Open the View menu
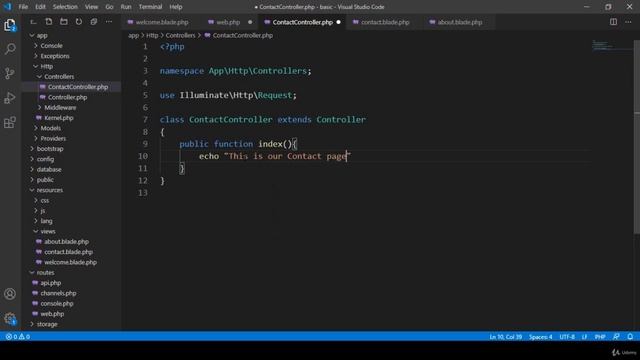The width and height of the screenshot is (640, 360). click(x=91, y=7)
